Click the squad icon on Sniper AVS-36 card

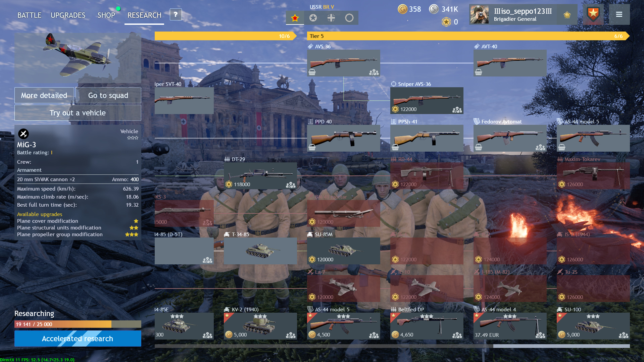pos(457,110)
